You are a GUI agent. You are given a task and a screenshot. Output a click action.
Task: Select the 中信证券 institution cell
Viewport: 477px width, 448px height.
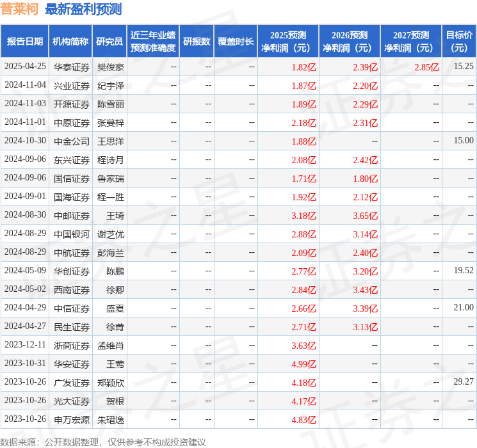tap(72, 308)
